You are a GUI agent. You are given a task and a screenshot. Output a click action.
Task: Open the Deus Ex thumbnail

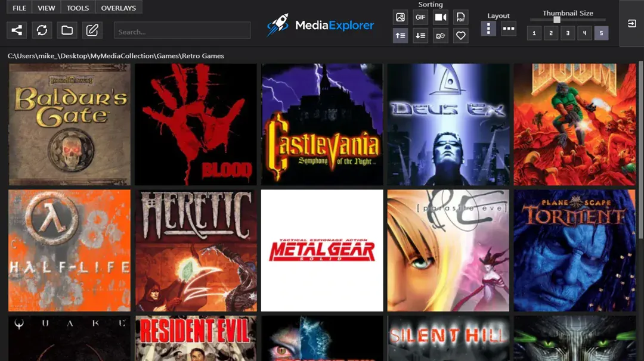pos(448,125)
